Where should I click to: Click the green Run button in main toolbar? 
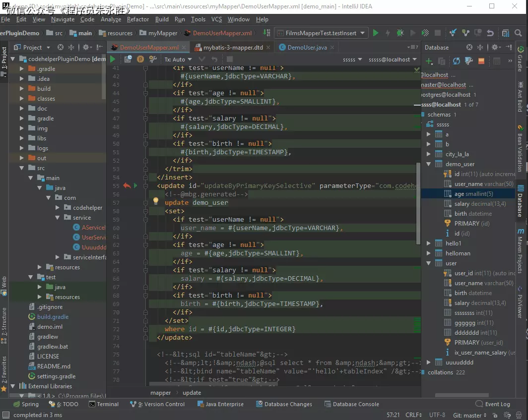click(376, 33)
